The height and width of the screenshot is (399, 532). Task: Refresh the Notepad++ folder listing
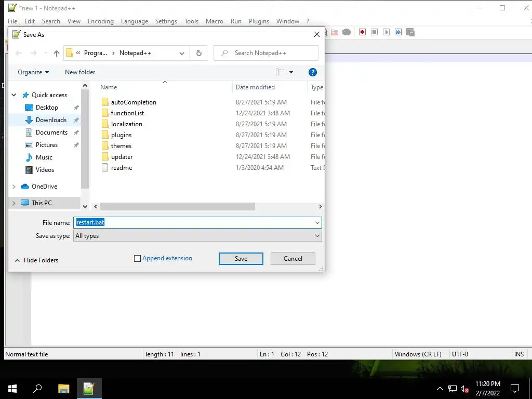pyautogui.click(x=199, y=54)
